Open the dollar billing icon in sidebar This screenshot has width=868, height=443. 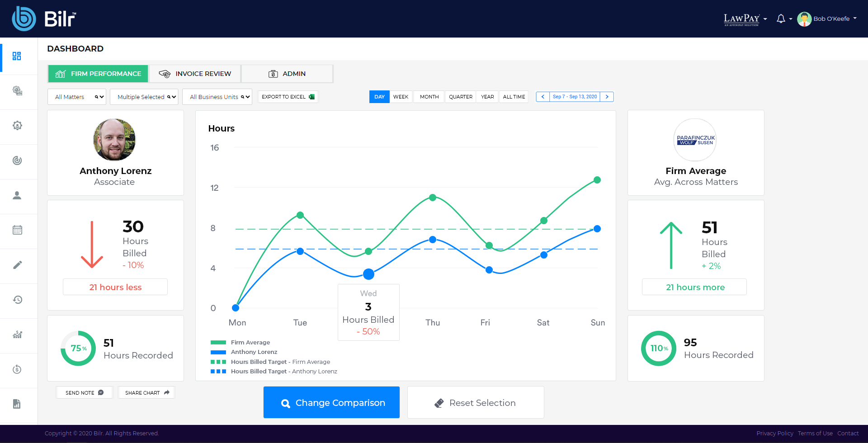click(x=17, y=369)
